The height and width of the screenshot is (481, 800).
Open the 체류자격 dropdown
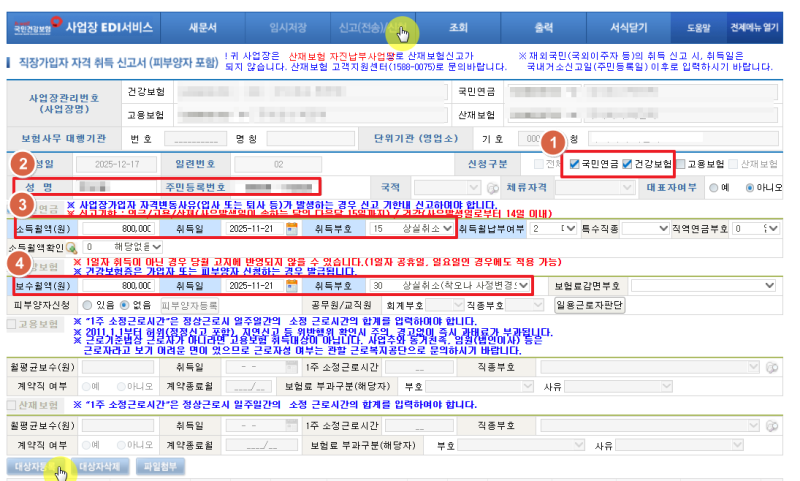coord(595,187)
